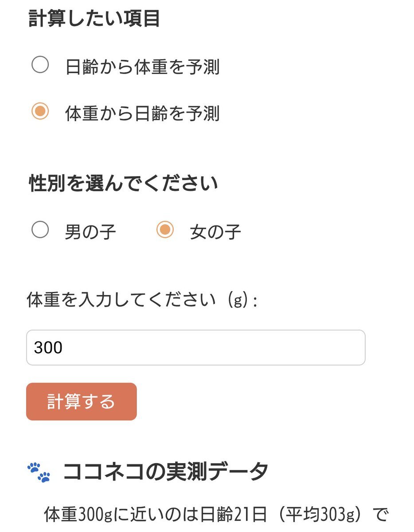The width and height of the screenshot is (414, 532).
Task: Click the 女の子 label text
Action: point(215,232)
